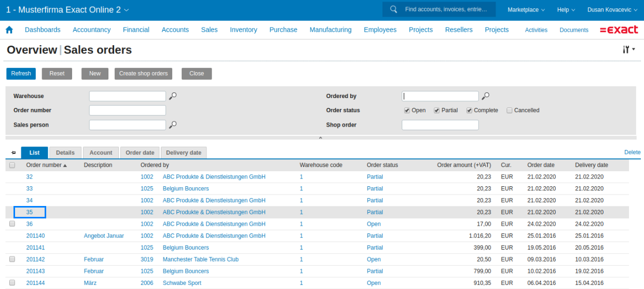Open Sales person lookup magnifier
This screenshot has height=289, width=644.
(173, 125)
